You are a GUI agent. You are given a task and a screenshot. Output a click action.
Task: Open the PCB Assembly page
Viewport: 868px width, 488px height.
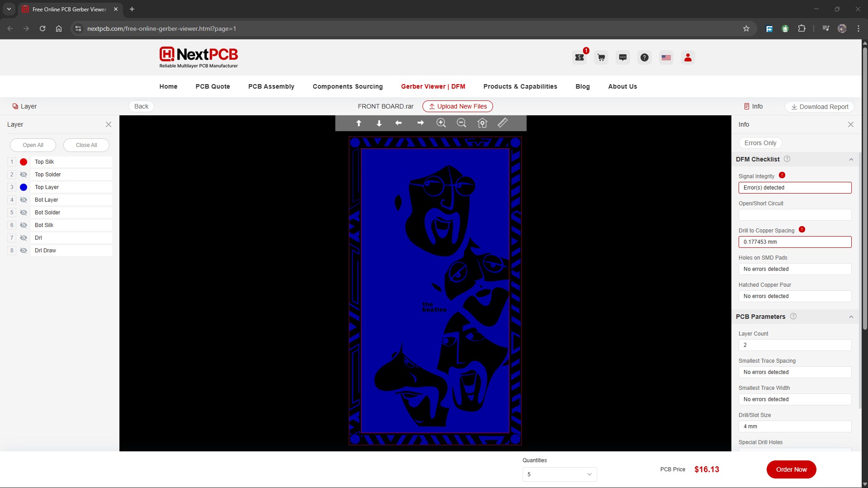271,86
